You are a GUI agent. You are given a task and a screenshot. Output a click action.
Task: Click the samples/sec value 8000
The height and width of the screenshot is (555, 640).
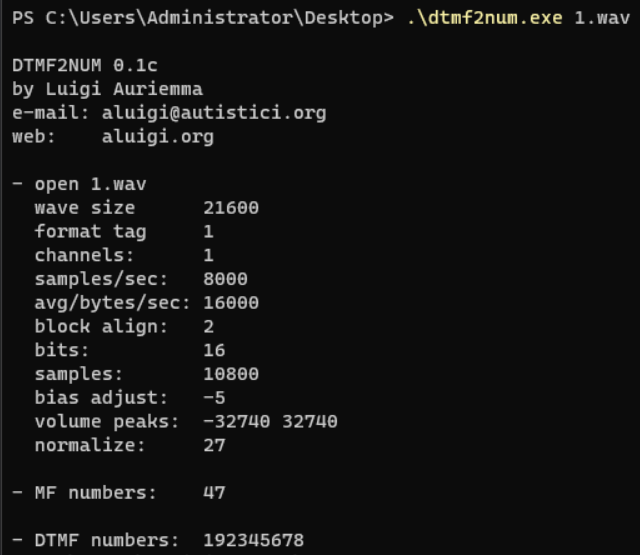(225, 279)
